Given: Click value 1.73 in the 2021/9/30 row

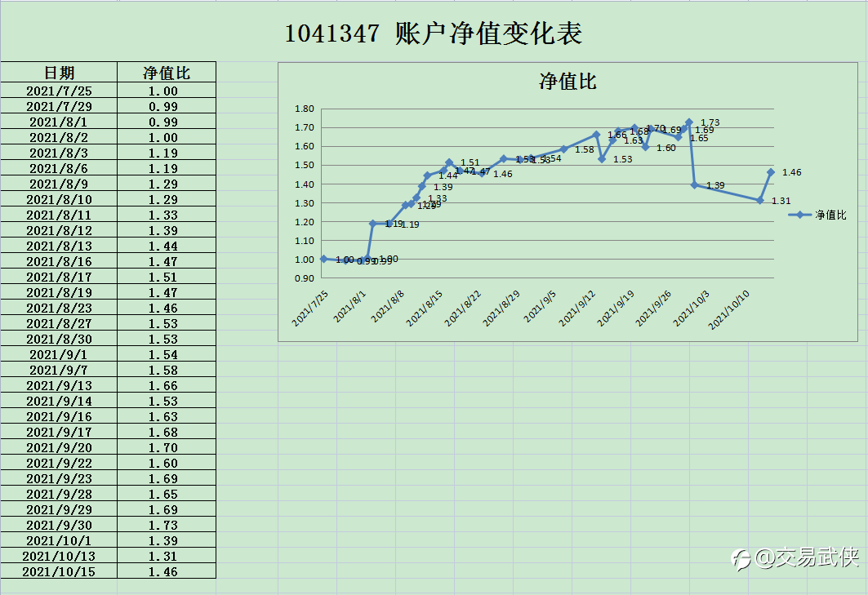Looking at the screenshot, I should [x=166, y=525].
